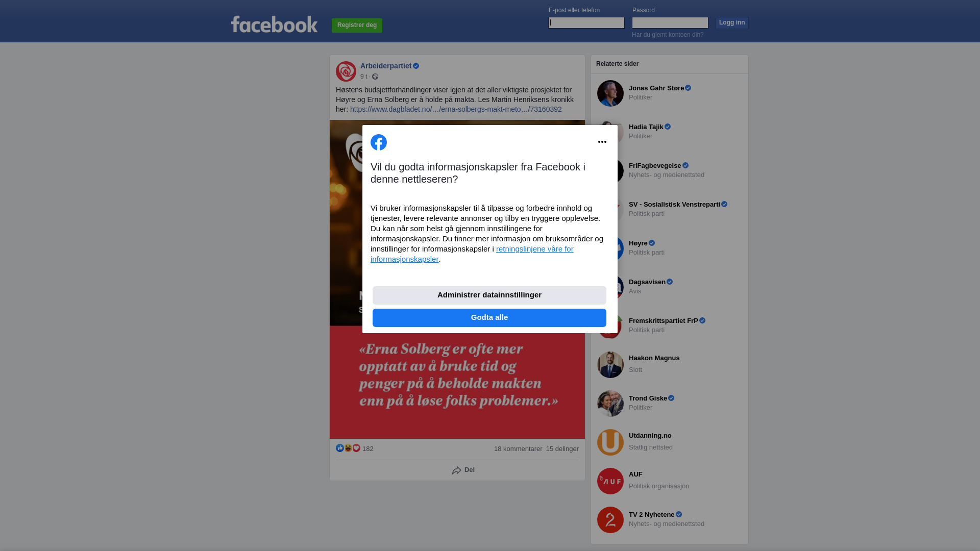Click the like reaction icon on post
The height and width of the screenshot is (551, 980).
pos(340,448)
